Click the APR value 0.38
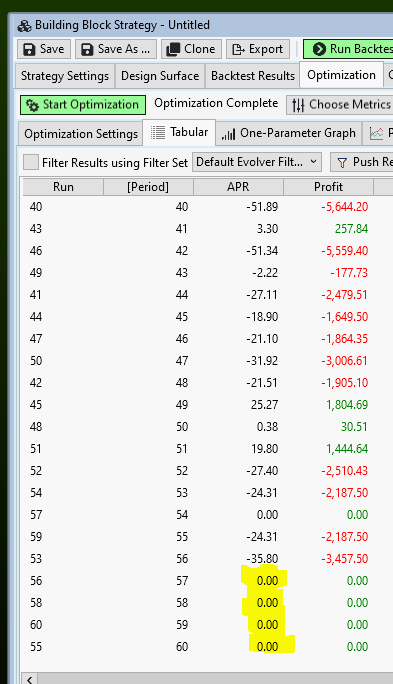 click(x=267, y=427)
